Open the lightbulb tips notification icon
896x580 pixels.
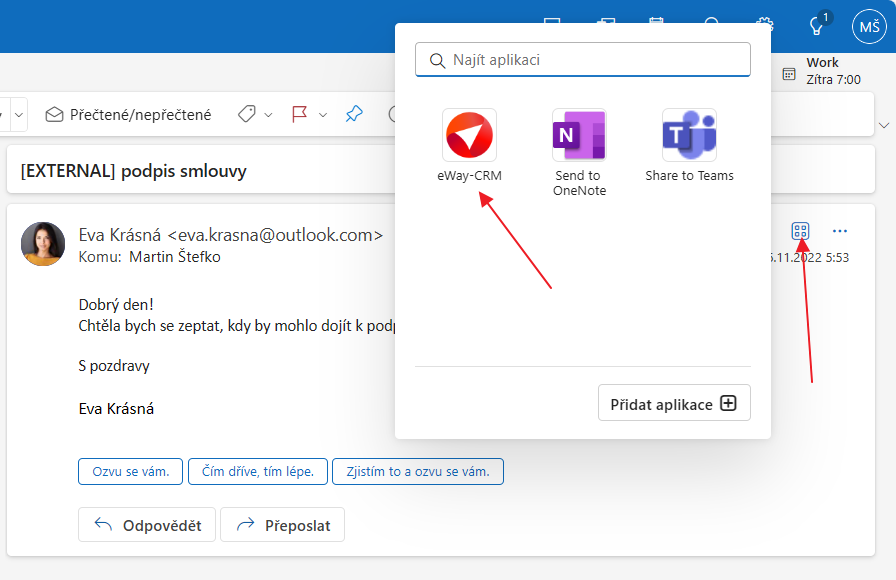pyautogui.click(x=817, y=26)
